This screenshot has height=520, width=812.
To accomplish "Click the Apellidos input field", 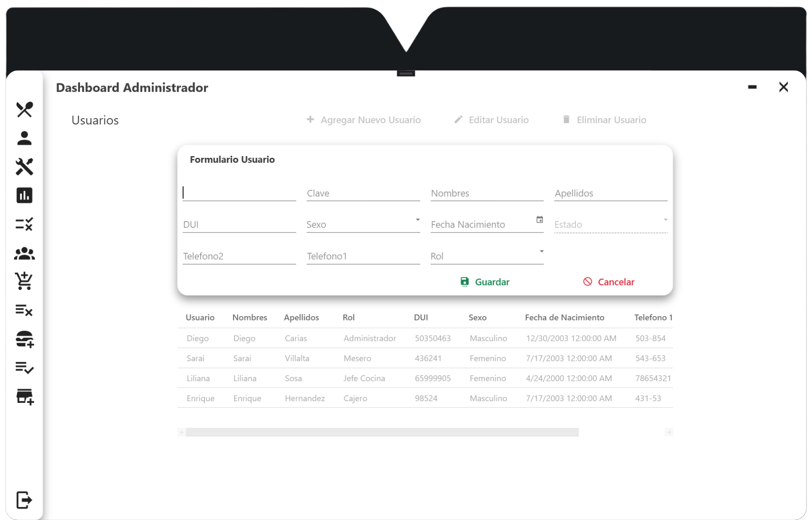I will pos(611,193).
